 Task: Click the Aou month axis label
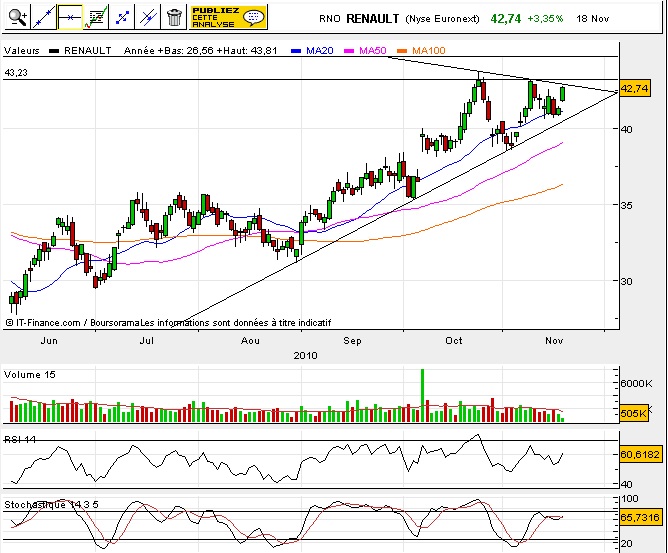click(x=250, y=341)
